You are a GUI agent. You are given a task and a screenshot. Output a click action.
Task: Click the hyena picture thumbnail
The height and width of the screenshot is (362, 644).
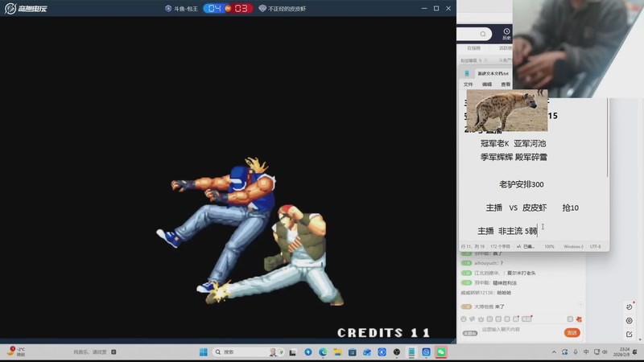507,110
